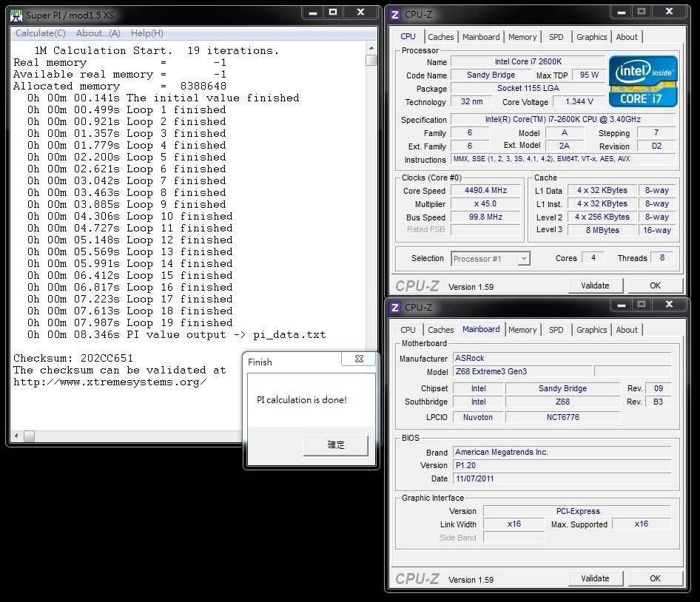The height and width of the screenshot is (602, 700).
Task: Confirm the Finish dialog with 確定 button
Action: 336,445
